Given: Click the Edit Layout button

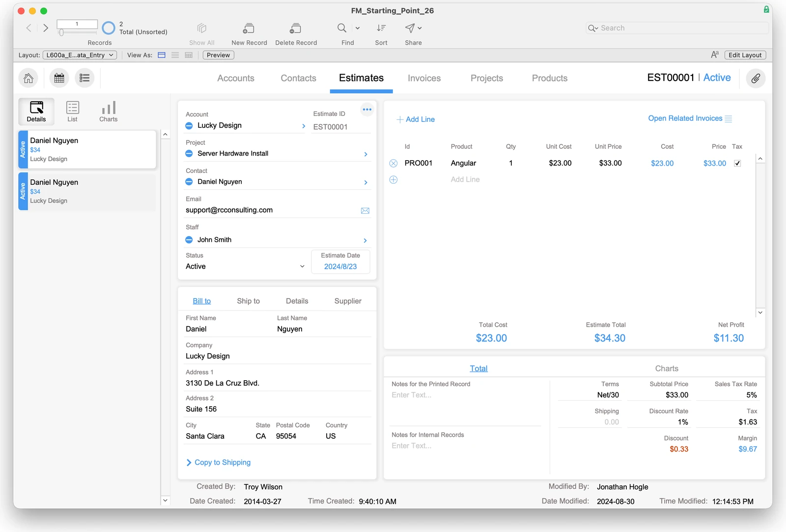Looking at the screenshot, I should coord(745,55).
